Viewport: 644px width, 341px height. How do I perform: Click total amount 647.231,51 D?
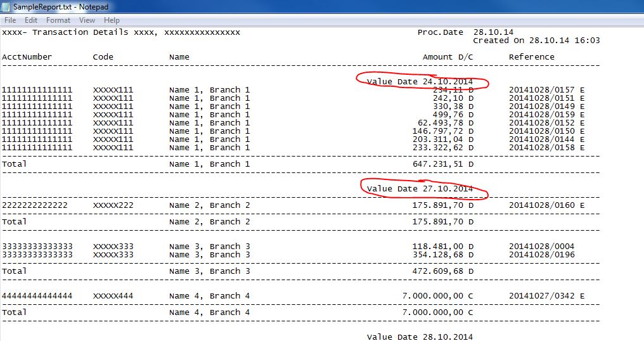pos(443,164)
